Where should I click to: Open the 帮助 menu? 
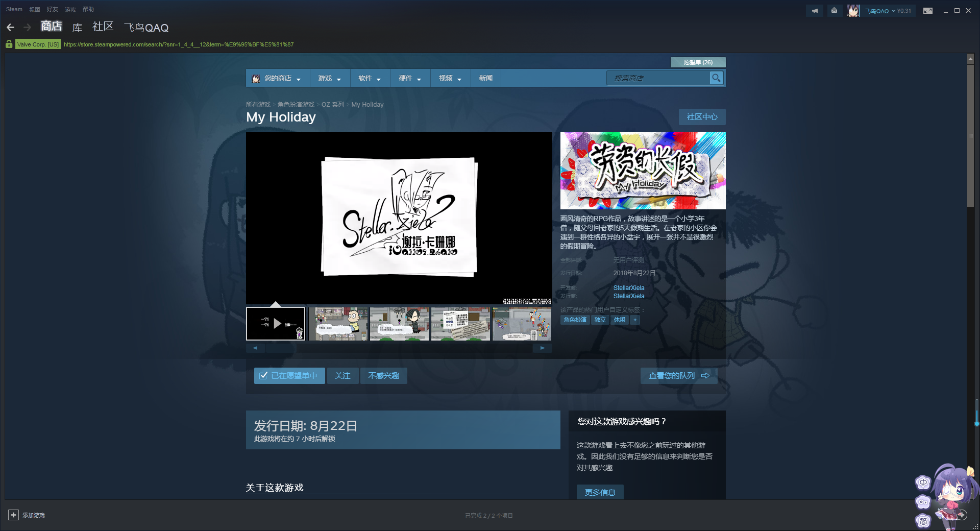[x=88, y=9]
